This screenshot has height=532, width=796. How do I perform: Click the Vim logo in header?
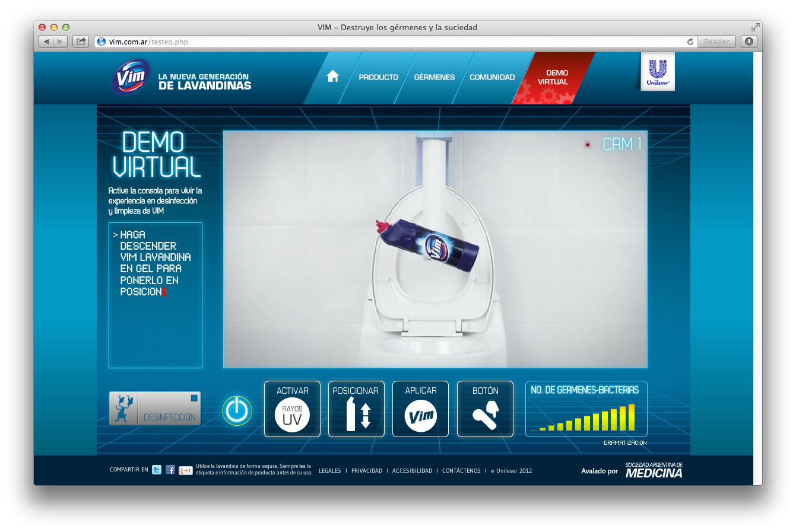(x=131, y=77)
